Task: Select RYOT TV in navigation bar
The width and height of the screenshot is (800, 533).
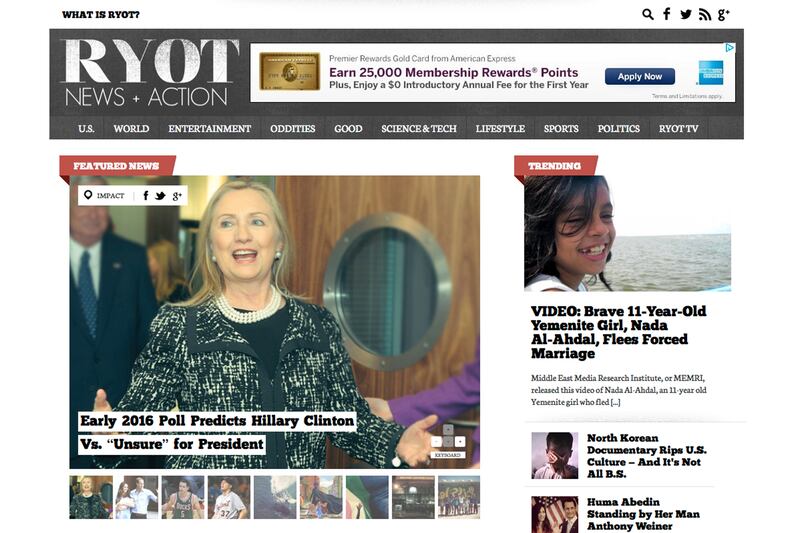Action: [x=678, y=129]
